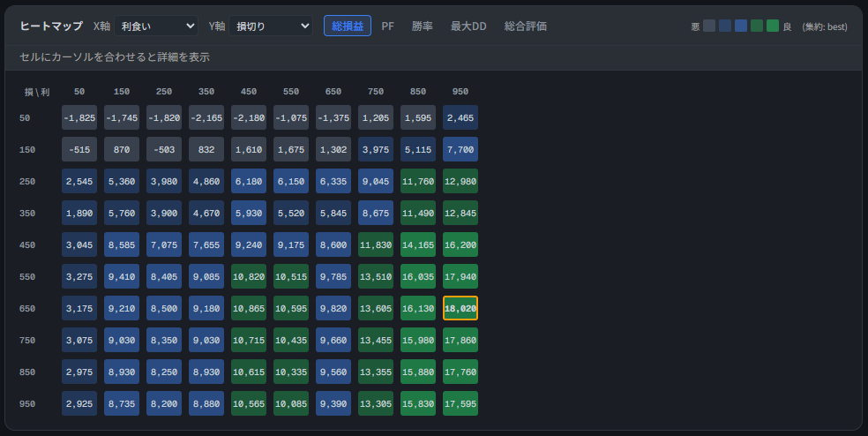Click the middle blue legend swatch
Screen dimensions: 868x436
pyautogui.click(x=741, y=26)
